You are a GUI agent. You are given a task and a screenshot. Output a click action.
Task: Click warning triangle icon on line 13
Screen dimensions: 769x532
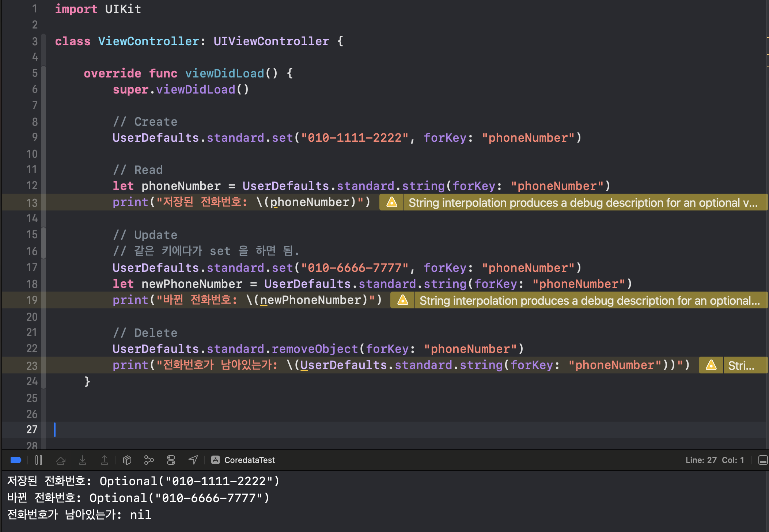click(392, 202)
